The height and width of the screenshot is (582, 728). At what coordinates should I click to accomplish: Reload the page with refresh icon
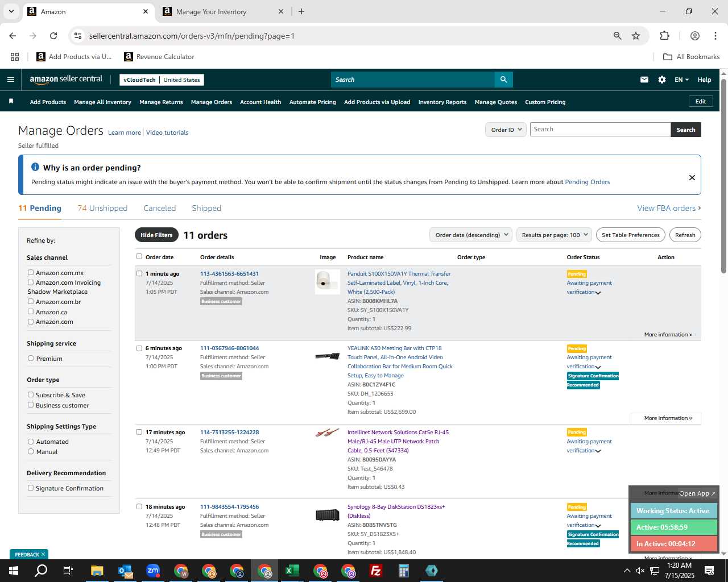tap(53, 36)
